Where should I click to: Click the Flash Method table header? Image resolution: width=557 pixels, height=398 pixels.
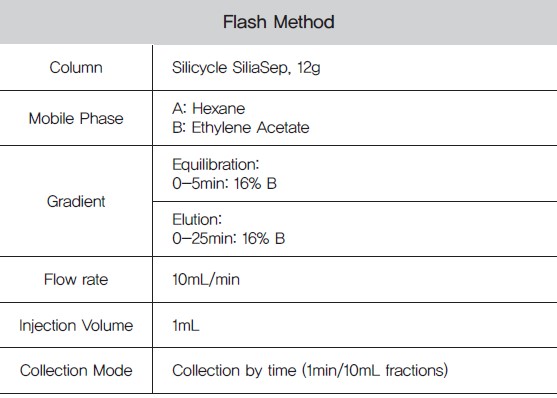[278, 22]
